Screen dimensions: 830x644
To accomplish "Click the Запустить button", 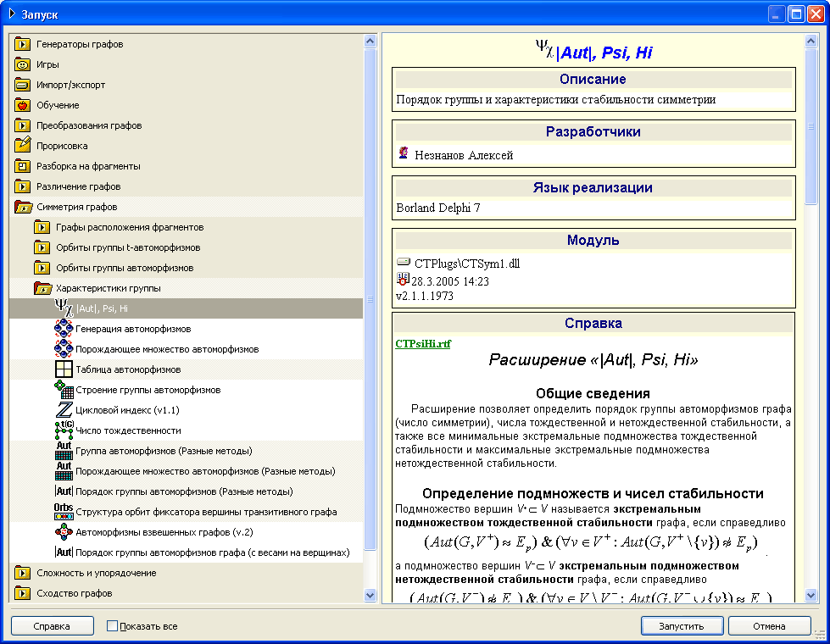I will [682, 626].
